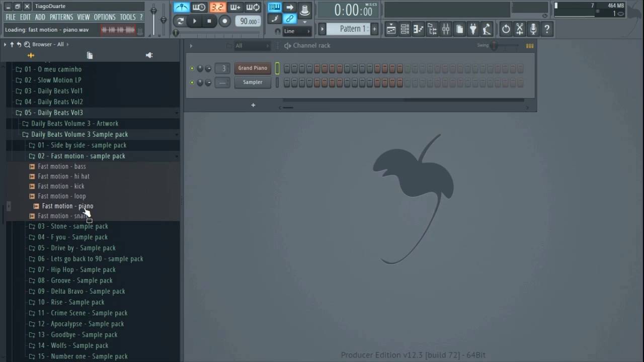Expand 01 - Side by side - sample pack

[77, 145]
